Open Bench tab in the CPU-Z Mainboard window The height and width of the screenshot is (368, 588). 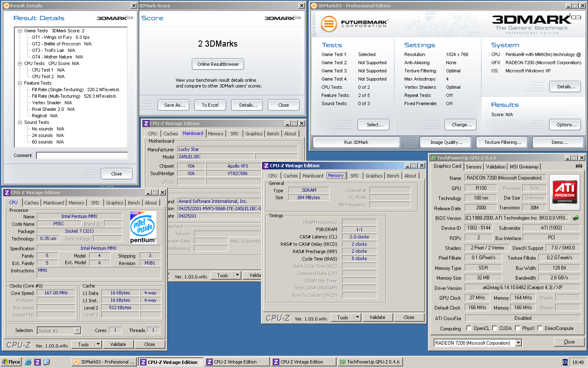273,134
